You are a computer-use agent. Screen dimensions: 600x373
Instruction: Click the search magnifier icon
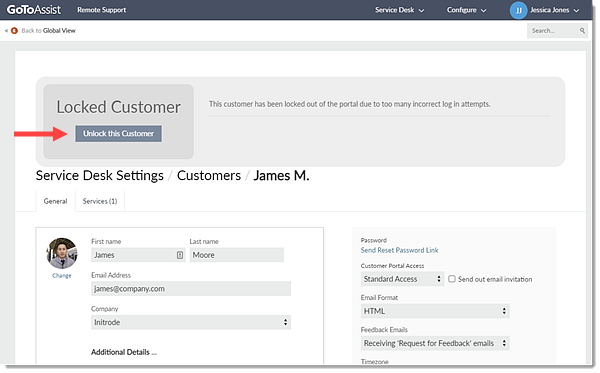582,31
